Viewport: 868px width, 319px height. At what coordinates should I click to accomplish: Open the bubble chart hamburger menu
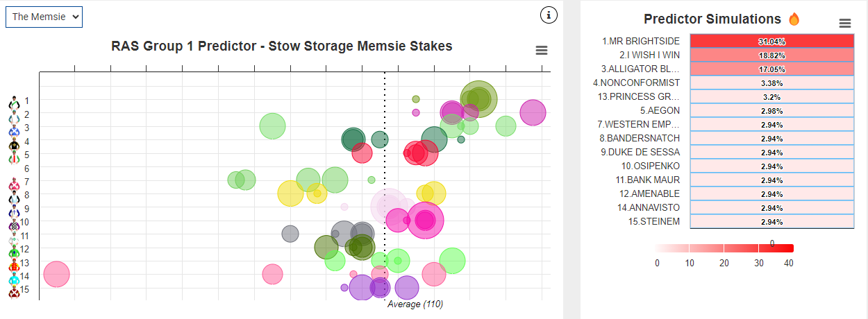click(x=542, y=50)
